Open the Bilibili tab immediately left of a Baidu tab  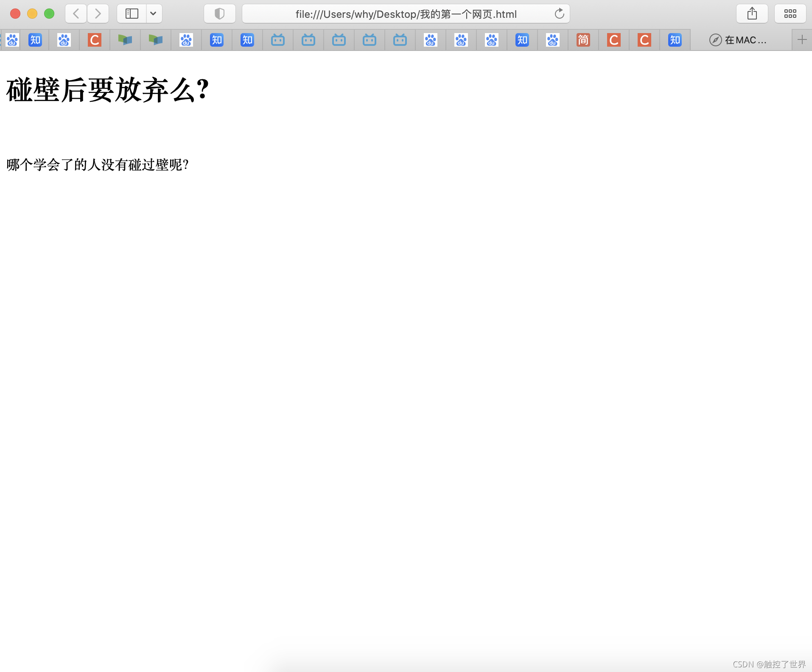coord(400,40)
